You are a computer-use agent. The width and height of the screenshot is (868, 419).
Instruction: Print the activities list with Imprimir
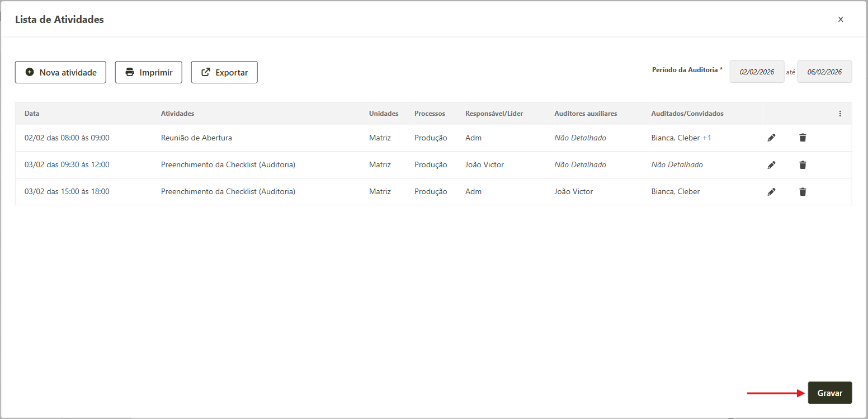[x=149, y=72]
